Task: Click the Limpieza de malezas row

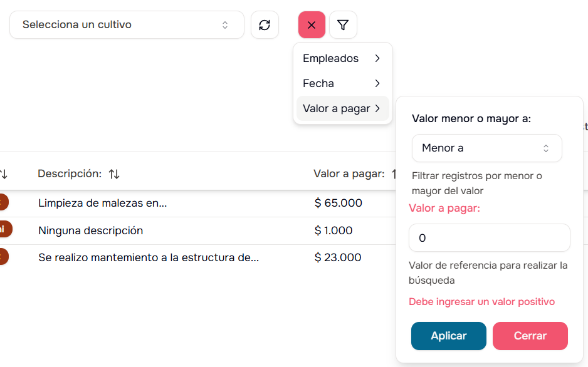Action: pyautogui.click(x=102, y=203)
